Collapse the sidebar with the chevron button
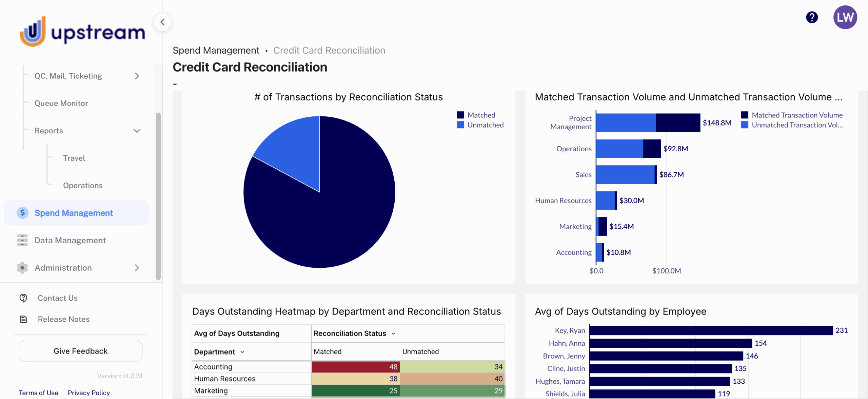Screen dimensions: 868x399 162,22
